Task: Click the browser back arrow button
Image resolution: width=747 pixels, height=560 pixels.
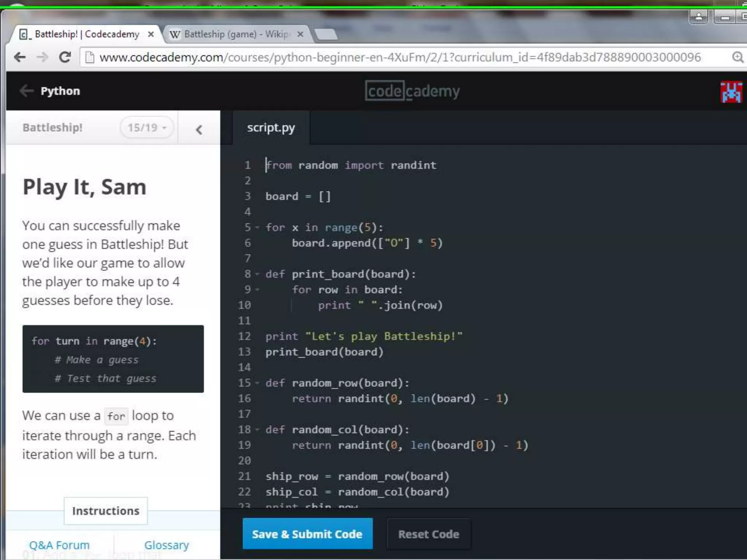Action: (x=20, y=57)
